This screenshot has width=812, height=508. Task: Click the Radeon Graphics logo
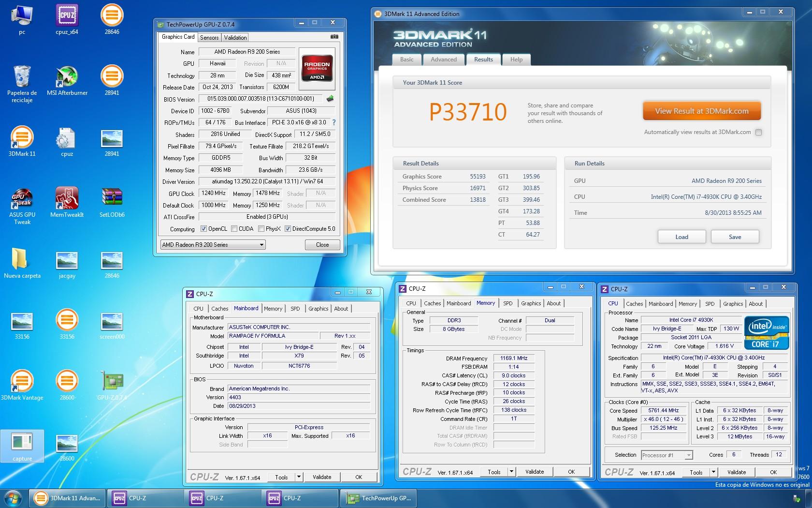pyautogui.click(x=317, y=69)
